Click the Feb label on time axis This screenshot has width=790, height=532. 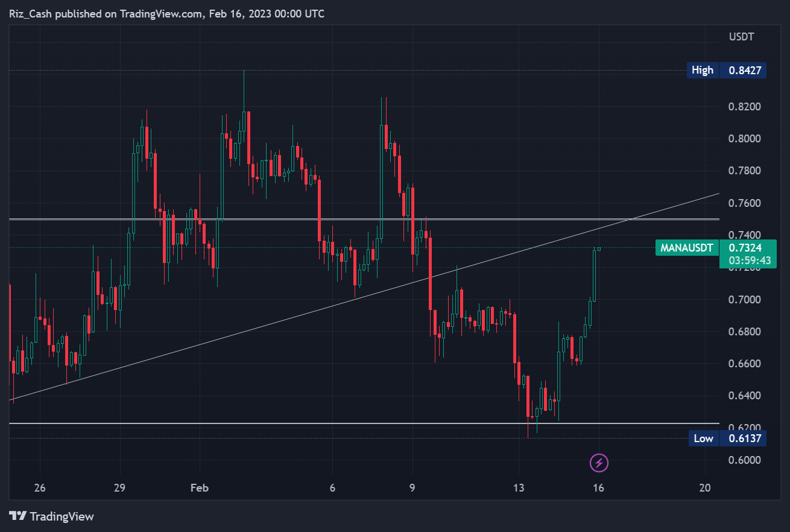point(200,488)
